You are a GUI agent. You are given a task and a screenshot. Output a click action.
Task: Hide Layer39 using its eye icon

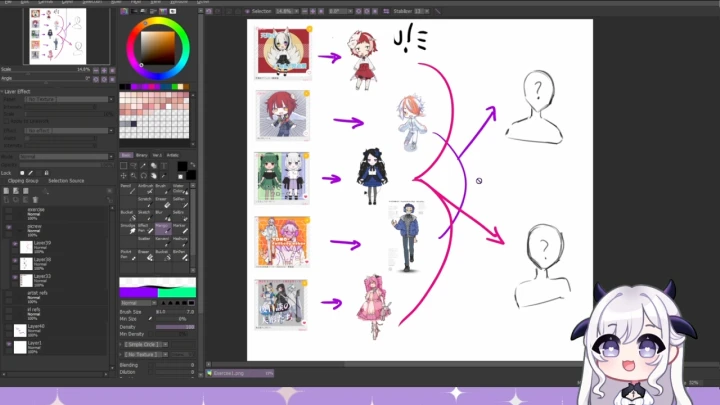coord(15,244)
